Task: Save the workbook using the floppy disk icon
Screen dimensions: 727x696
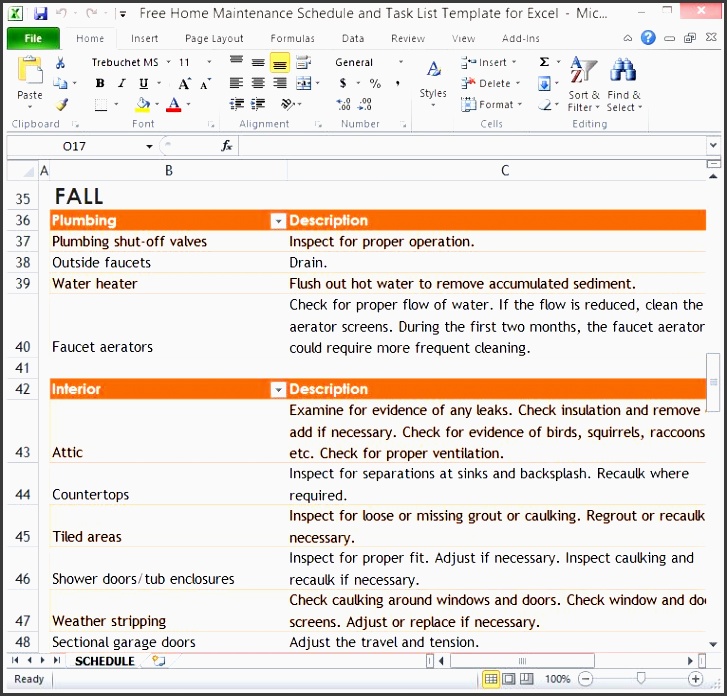Action: (40, 14)
